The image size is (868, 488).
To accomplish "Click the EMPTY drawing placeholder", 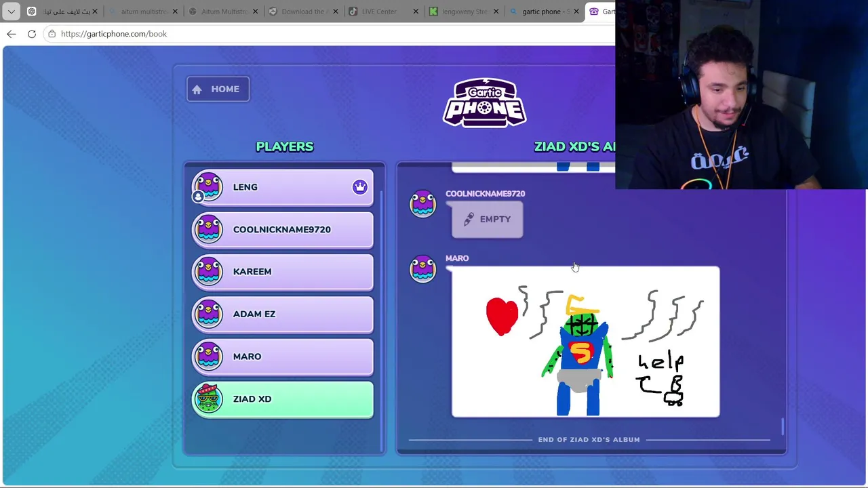I will click(x=487, y=220).
